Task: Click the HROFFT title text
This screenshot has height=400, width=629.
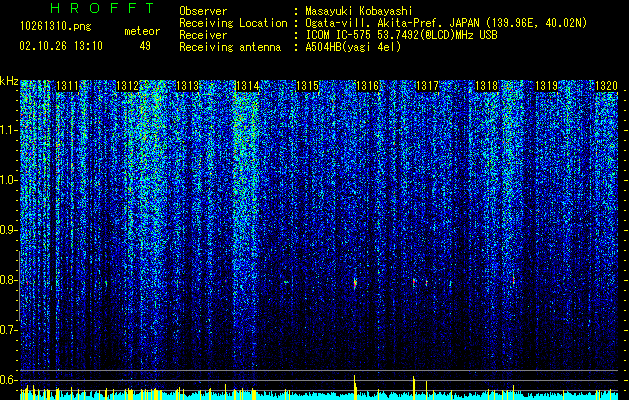Action: coord(103,8)
